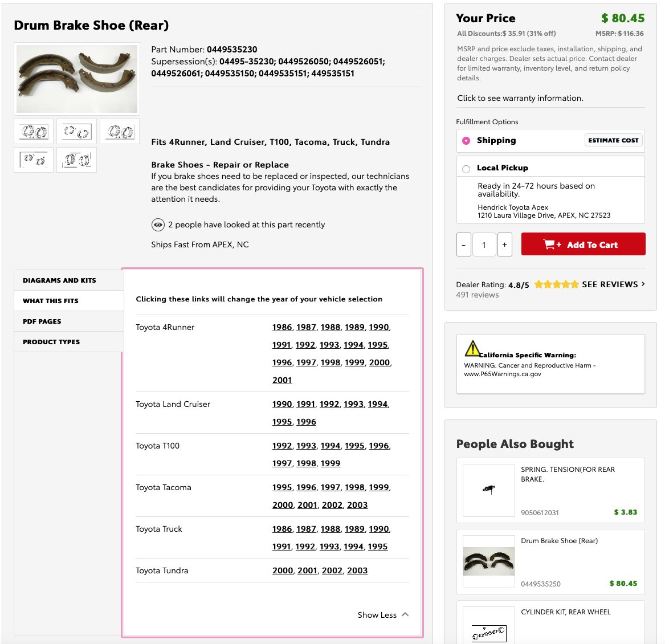Decrease quantity with the minus button

pos(463,244)
